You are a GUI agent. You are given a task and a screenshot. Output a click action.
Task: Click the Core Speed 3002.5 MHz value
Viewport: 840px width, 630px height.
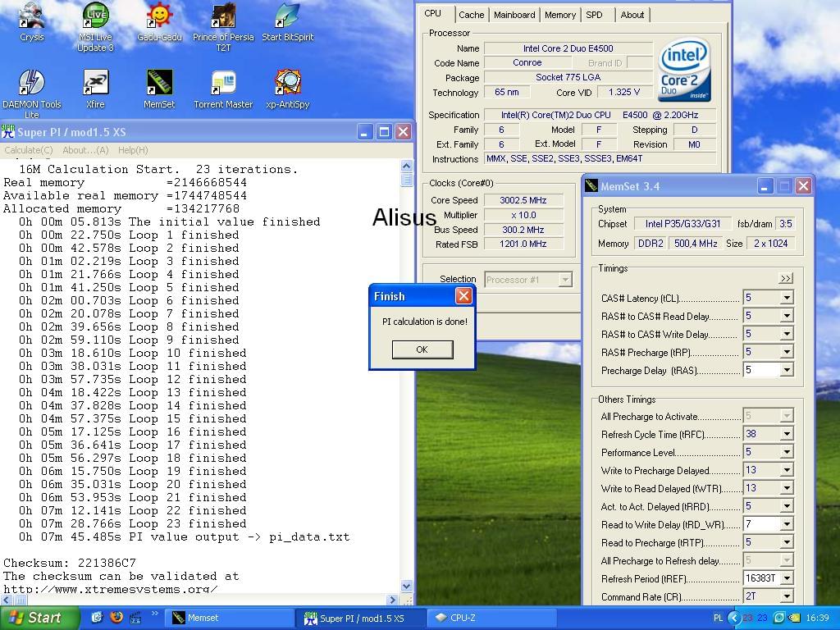(523, 200)
